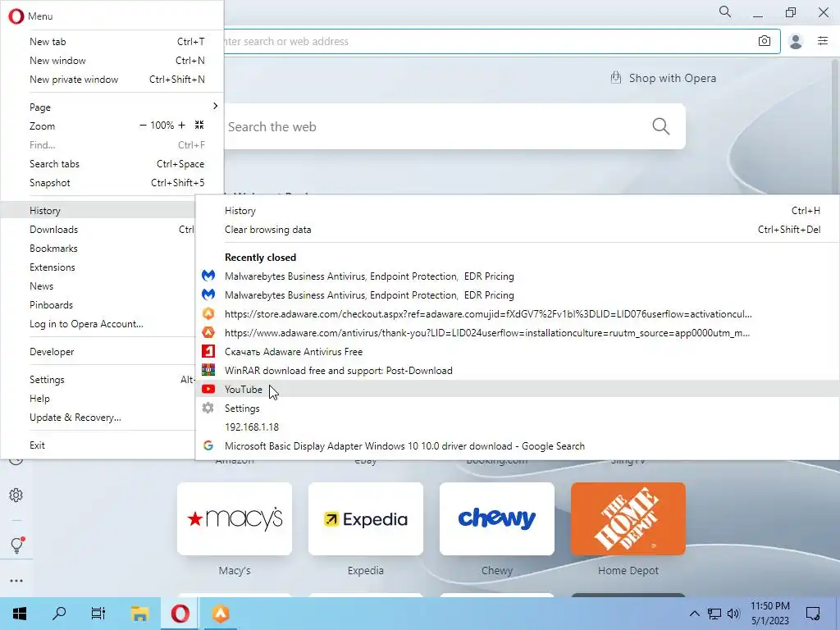Open the Extensions menu entry
Screen dimensions: 840x630
[x=98, y=267]
